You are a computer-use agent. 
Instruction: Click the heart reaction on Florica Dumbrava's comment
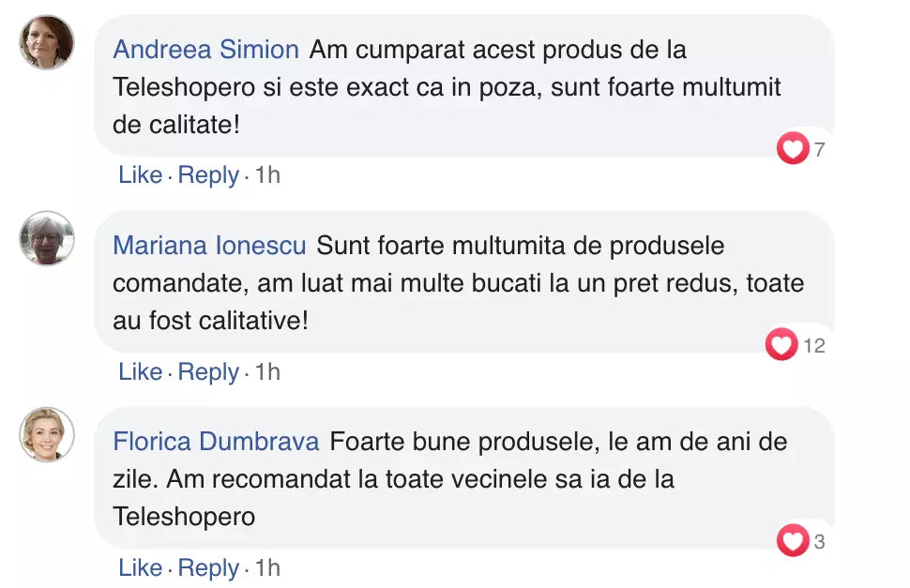[x=793, y=541]
